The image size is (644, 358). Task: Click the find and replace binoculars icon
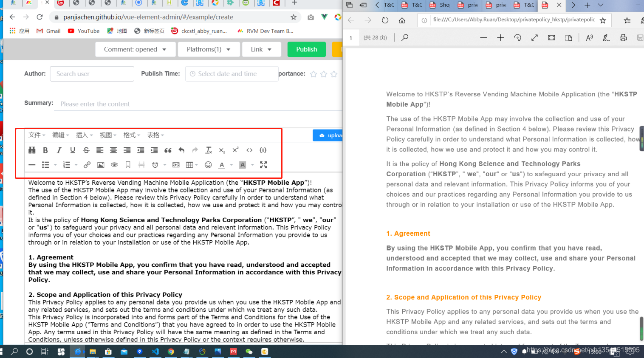[x=32, y=150]
